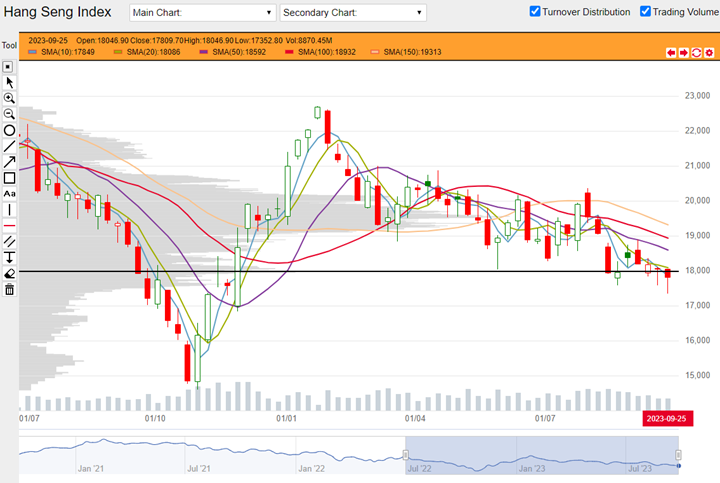Grab the right range-selector handle in navigator
Screen dimensions: 720x483
pos(678,455)
